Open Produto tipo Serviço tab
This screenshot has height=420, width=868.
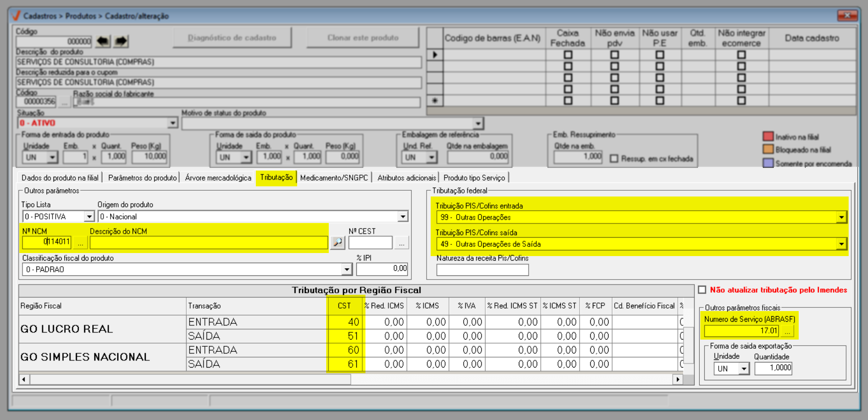(474, 178)
